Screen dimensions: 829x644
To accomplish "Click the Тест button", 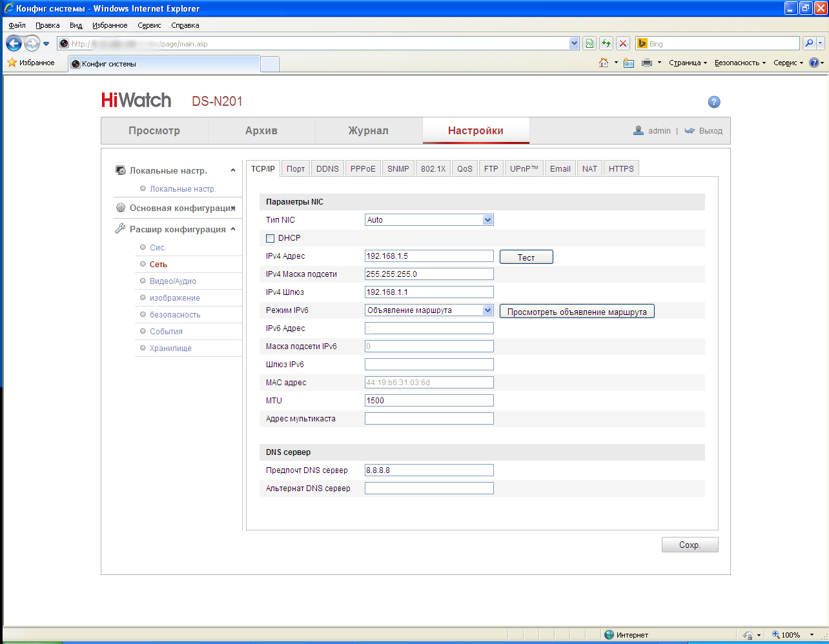I will [x=526, y=257].
